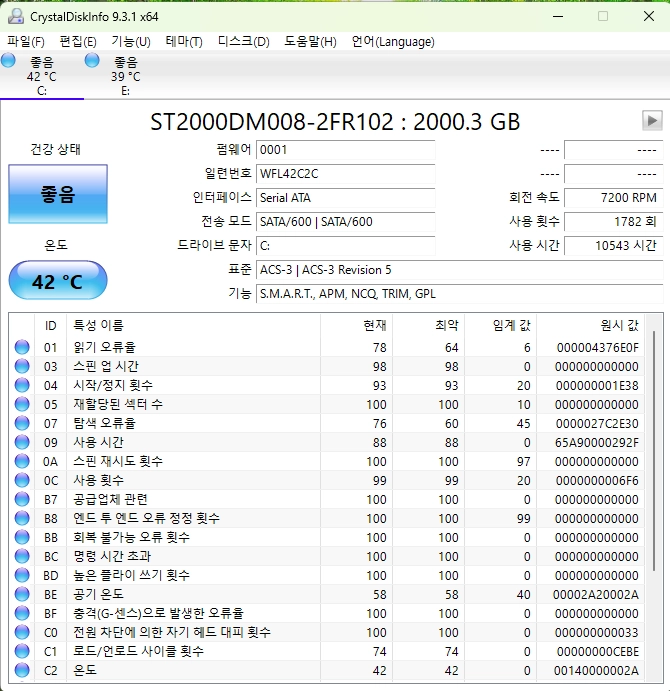Click power on count field 1782 회

614,221
